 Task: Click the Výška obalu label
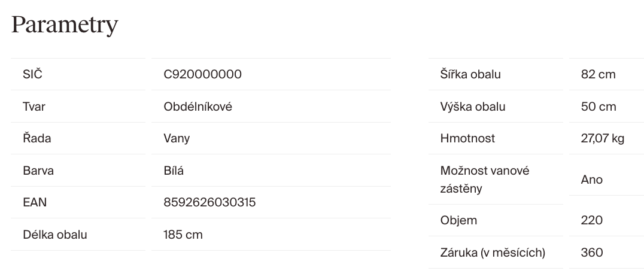pyautogui.click(x=473, y=106)
